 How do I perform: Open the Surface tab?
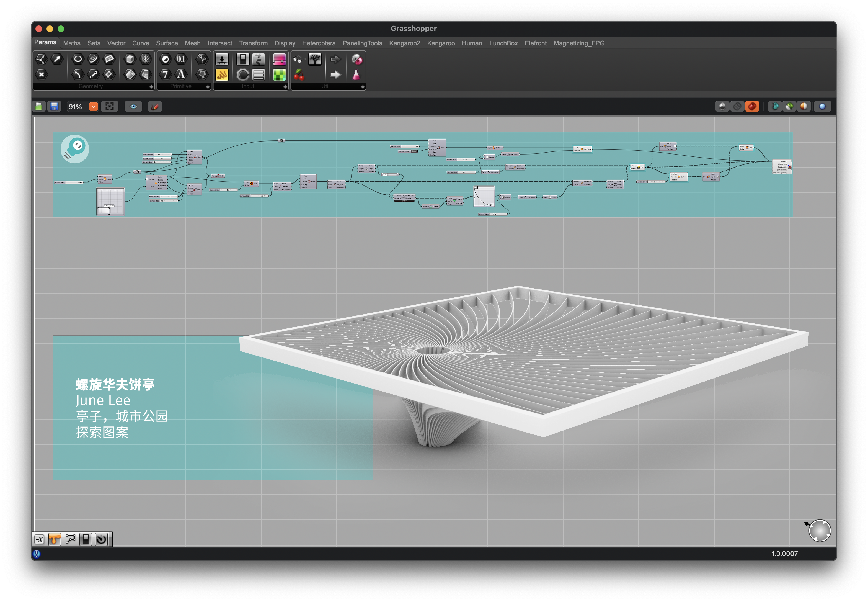pos(167,43)
